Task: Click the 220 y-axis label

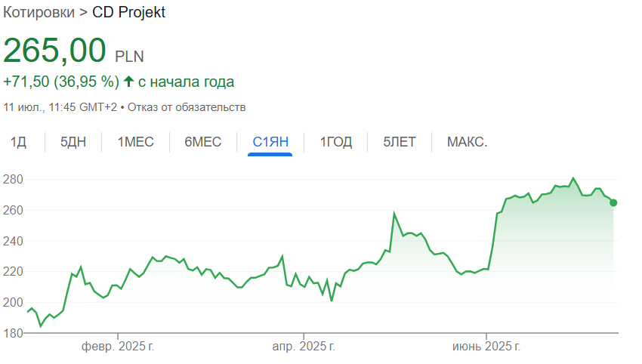Action: point(13,271)
